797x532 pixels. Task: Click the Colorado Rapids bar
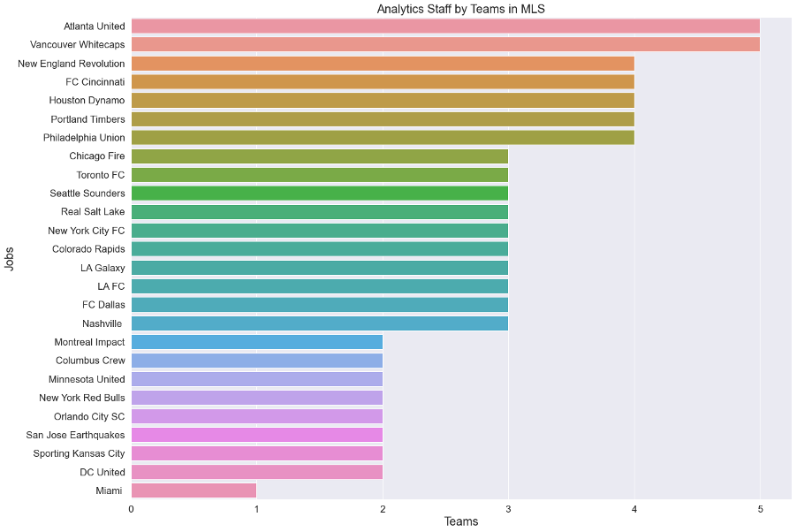point(320,249)
